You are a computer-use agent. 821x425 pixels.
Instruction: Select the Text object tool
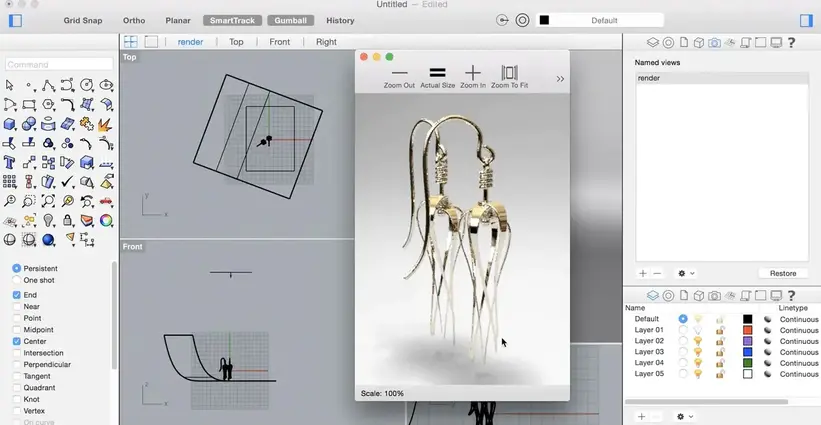point(9,162)
